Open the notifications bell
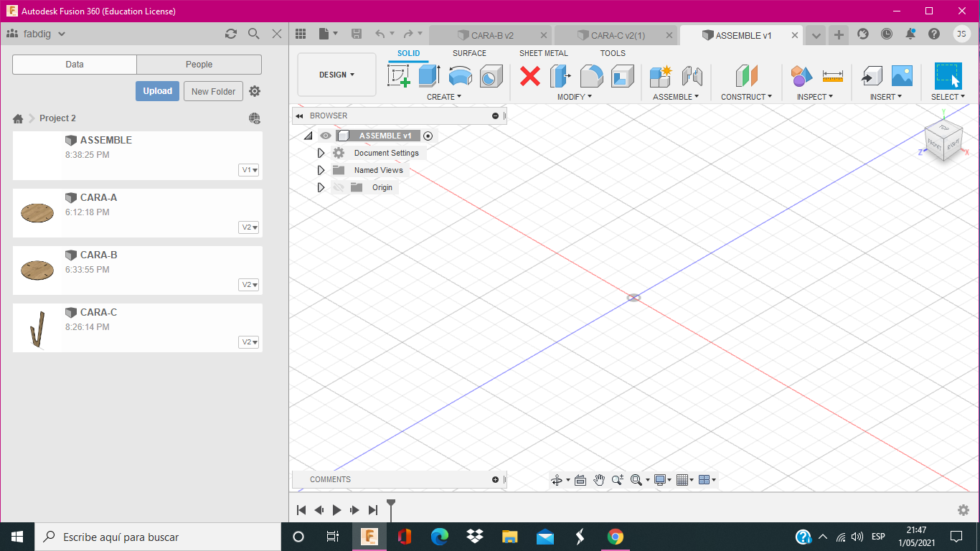980x551 pixels. pyautogui.click(x=910, y=34)
